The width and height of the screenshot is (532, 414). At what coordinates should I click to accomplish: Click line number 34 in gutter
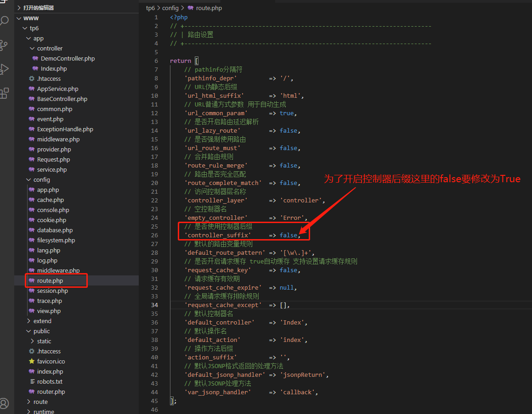154,305
